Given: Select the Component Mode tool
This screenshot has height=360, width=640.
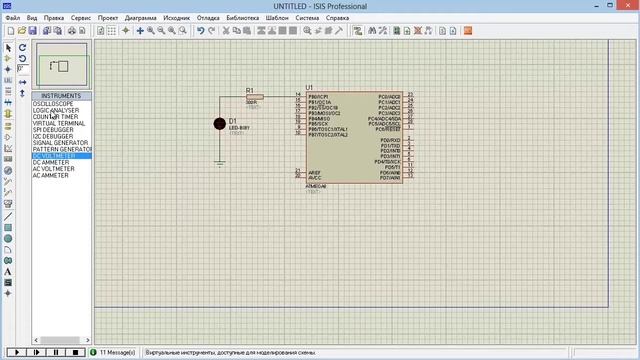Looking at the screenshot, I should tap(8, 58).
